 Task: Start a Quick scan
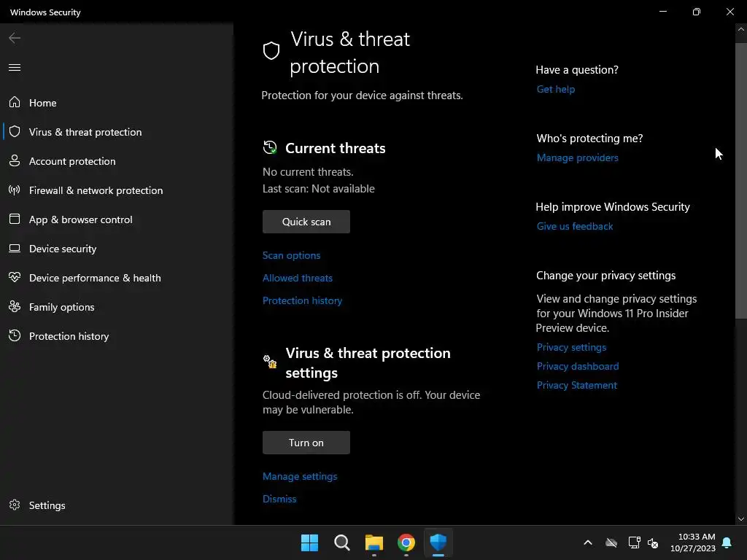coord(306,222)
